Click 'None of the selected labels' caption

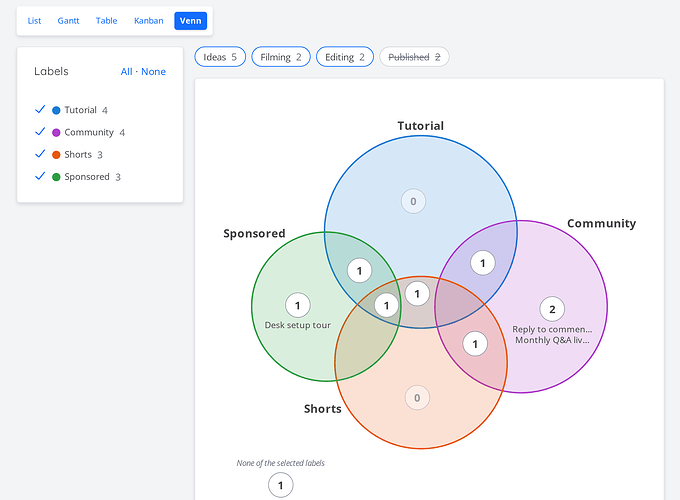281,463
